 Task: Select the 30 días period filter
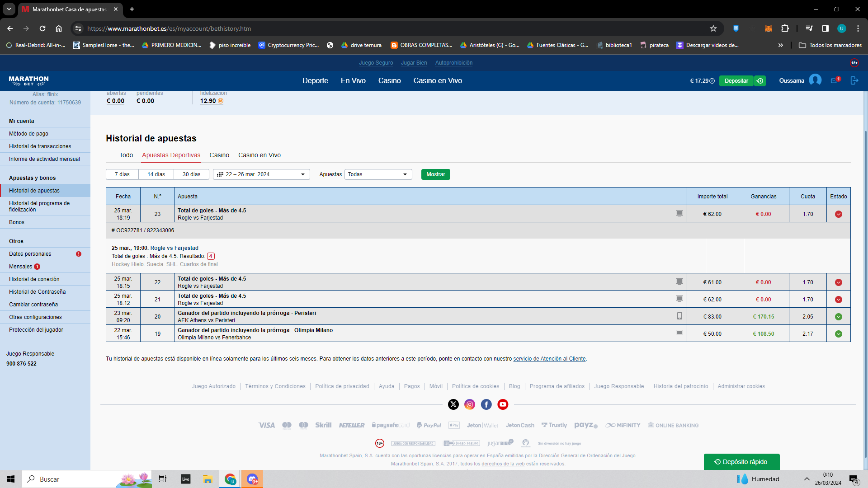tap(191, 174)
